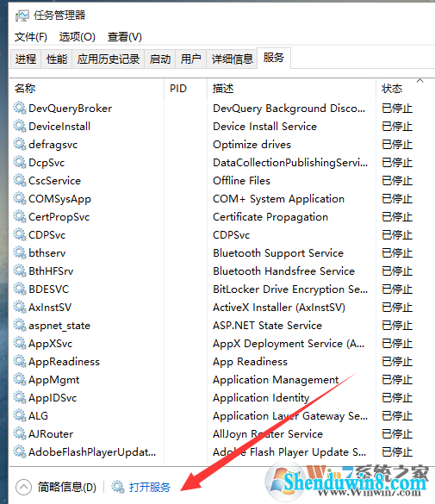
Task: Click the gear icon beside AppXSvc
Action: (20, 343)
